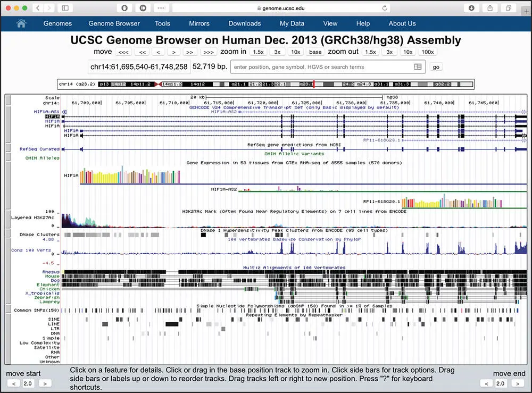The image size is (532, 393).
Task: Open the Layered H3K27Ac track label
Action: pos(32,218)
